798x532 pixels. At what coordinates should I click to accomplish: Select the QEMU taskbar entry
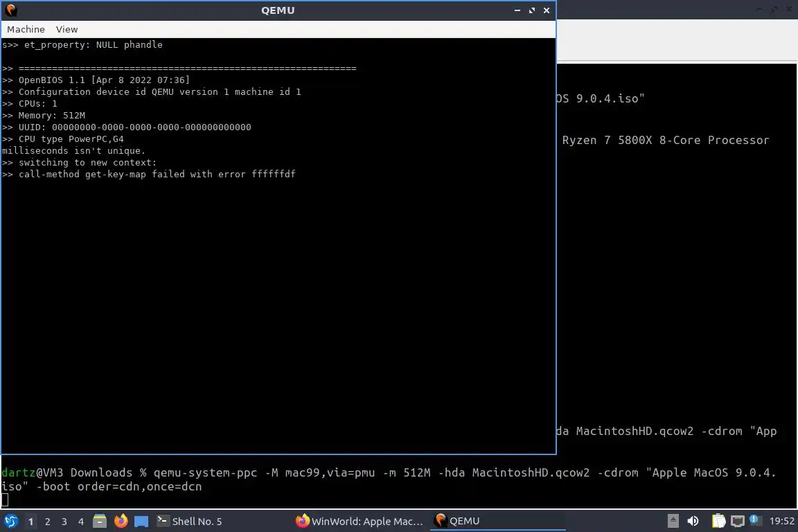(x=498, y=521)
